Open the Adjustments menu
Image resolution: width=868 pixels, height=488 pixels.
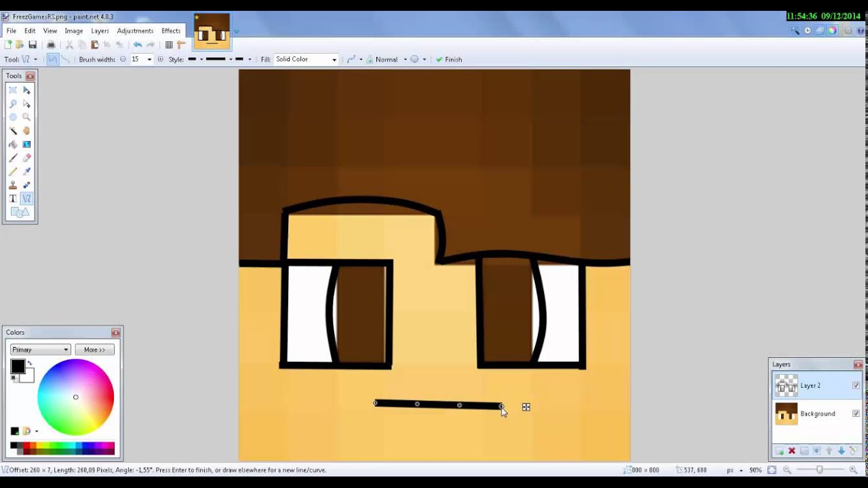point(135,30)
